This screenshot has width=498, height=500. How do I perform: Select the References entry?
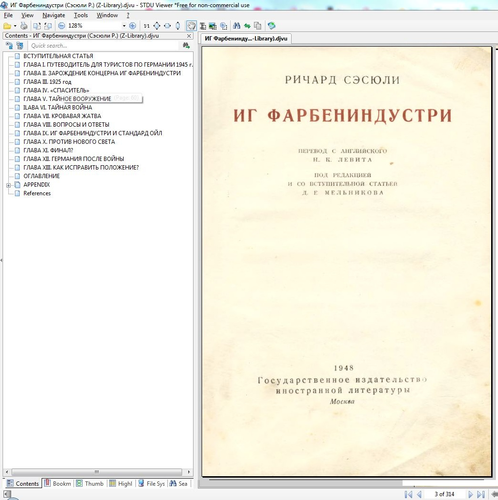(x=37, y=193)
